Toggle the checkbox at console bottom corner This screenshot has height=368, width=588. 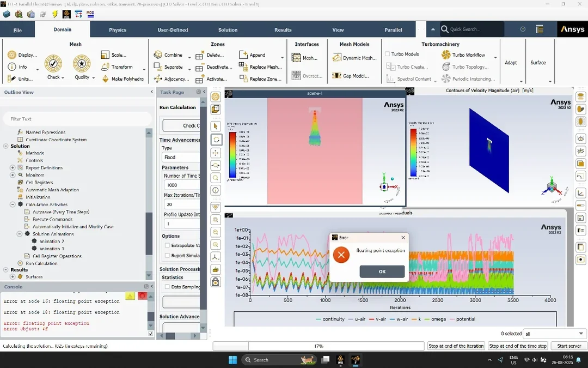tap(150, 334)
